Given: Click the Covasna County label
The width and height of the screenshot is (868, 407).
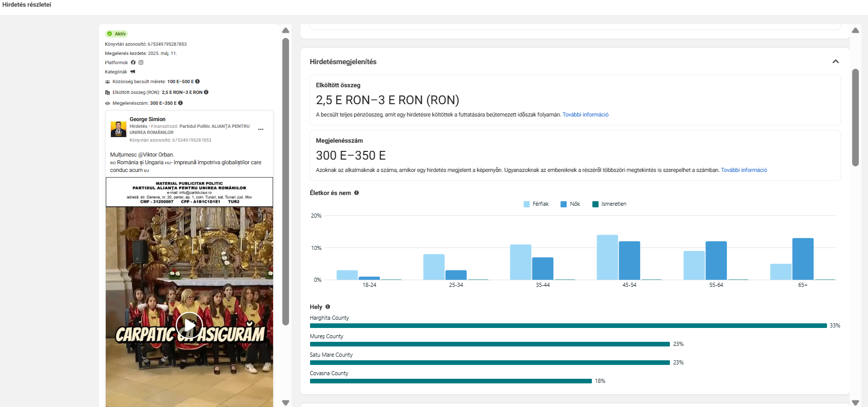Looking at the screenshot, I should (x=329, y=374).
